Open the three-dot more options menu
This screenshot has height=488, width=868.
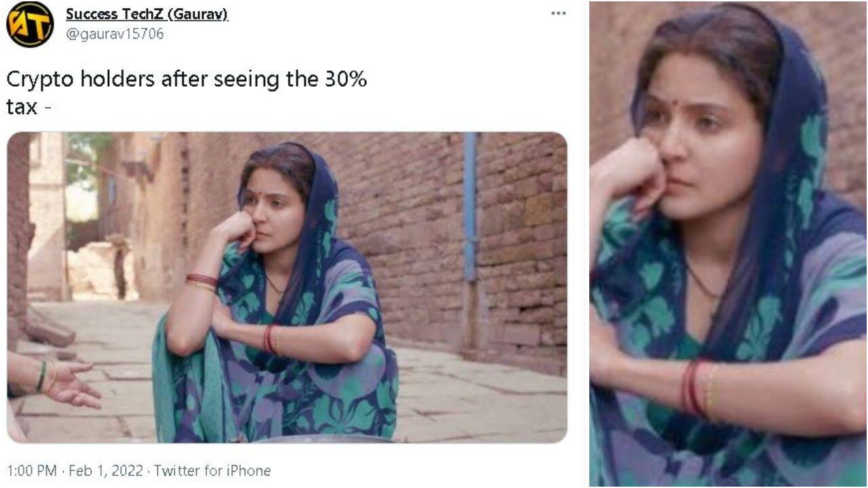[x=558, y=14]
